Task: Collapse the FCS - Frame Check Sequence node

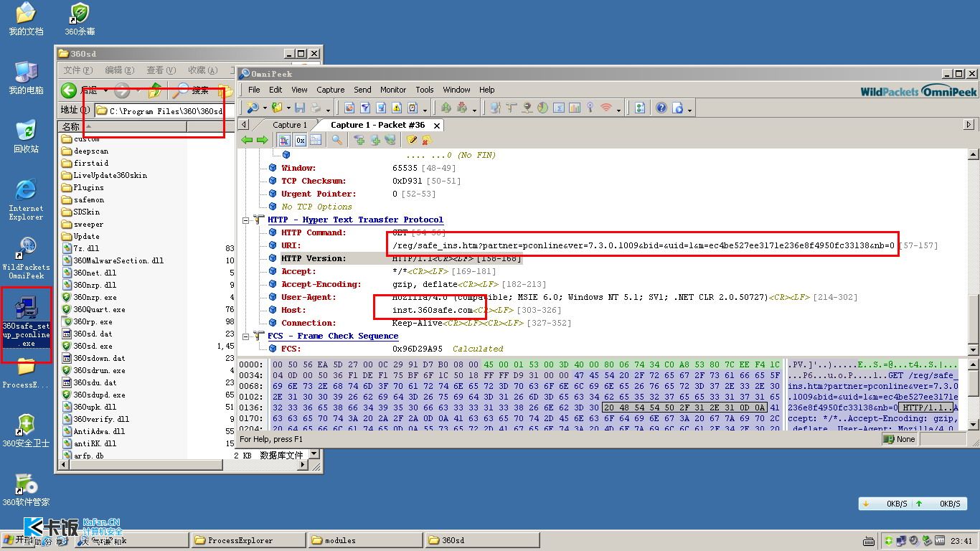Action: coord(246,336)
